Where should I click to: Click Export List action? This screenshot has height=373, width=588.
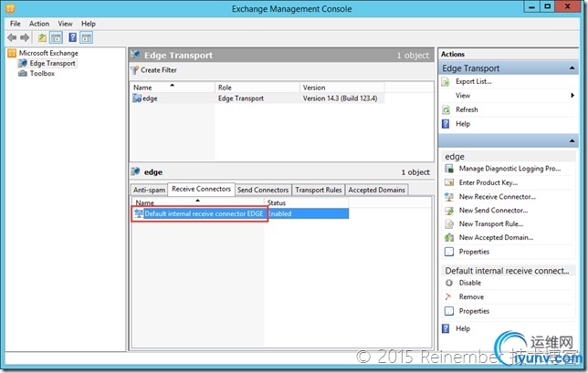[x=474, y=82]
